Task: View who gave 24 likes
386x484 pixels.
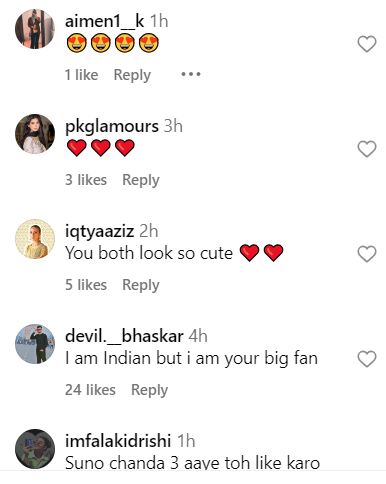Action: point(90,390)
